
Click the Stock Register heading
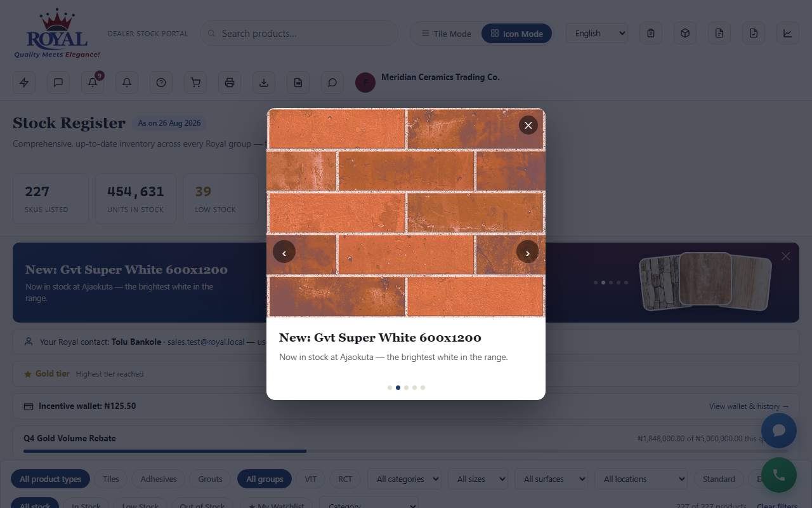point(69,123)
